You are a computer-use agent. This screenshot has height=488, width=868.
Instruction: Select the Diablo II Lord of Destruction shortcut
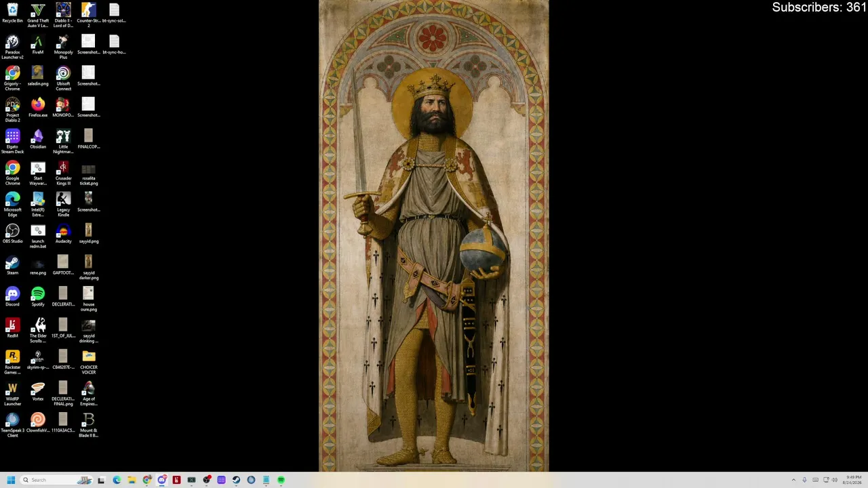tap(63, 15)
